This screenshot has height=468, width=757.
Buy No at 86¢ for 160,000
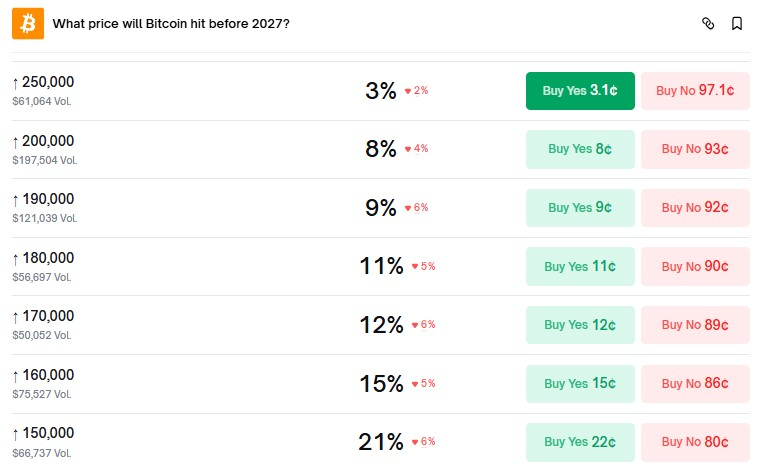(695, 384)
